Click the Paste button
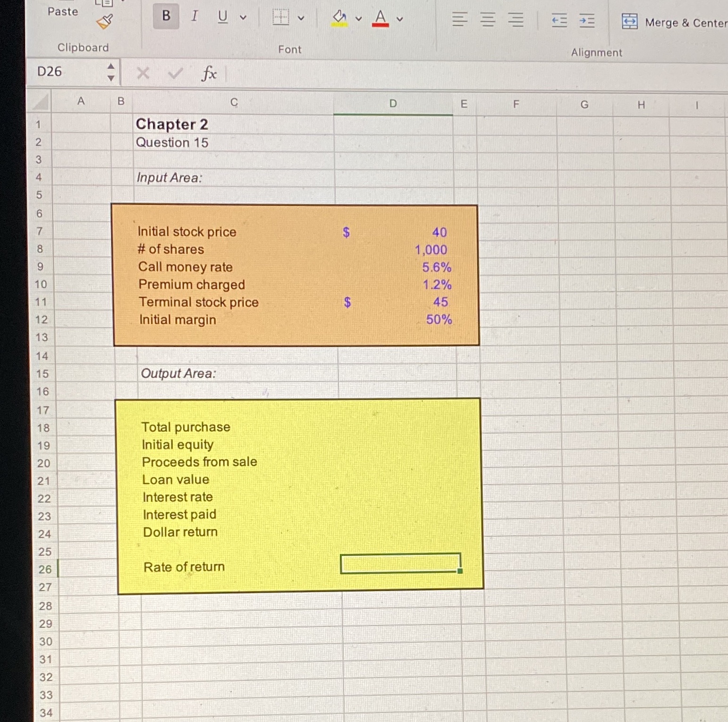The height and width of the screenshot is (722, 728). [x=63, y=12]
